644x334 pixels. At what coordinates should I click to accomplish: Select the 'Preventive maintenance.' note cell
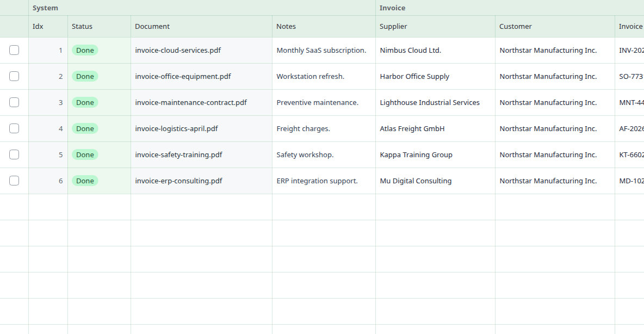pyautogui.click(x=324, y=102)
